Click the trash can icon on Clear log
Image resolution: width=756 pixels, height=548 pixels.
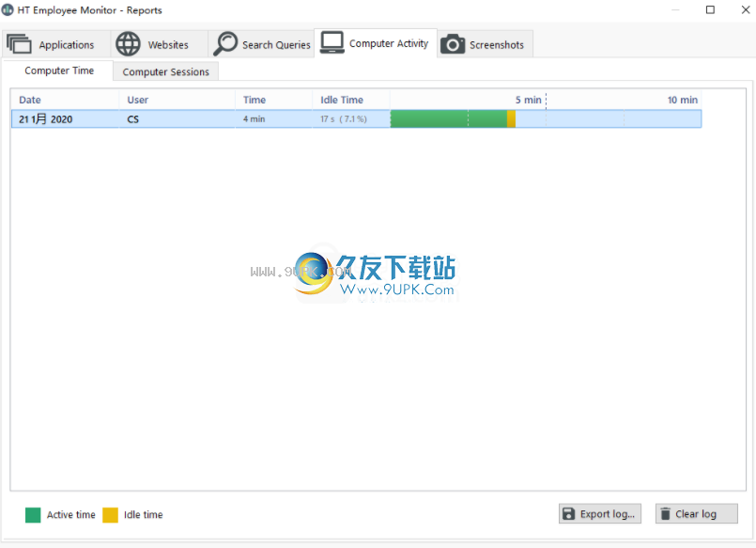tap(665, 514)
